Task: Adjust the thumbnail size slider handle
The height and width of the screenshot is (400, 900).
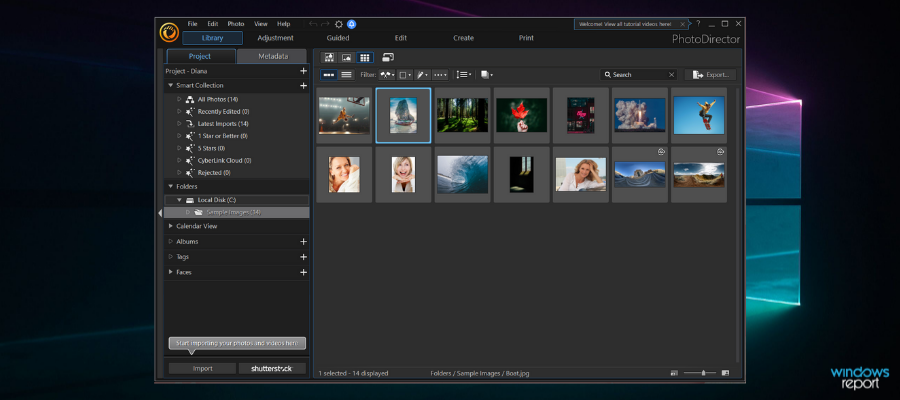Action: [x=703, y=373]
